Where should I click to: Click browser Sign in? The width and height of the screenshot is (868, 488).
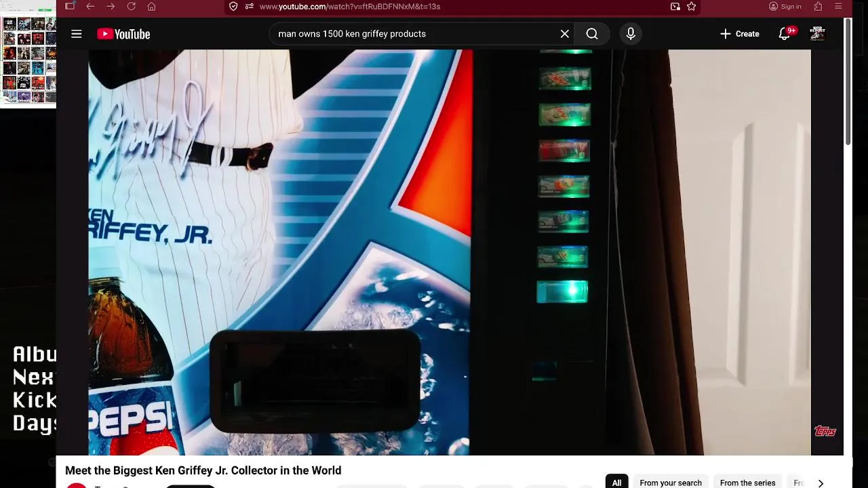(x=785, y=6)
